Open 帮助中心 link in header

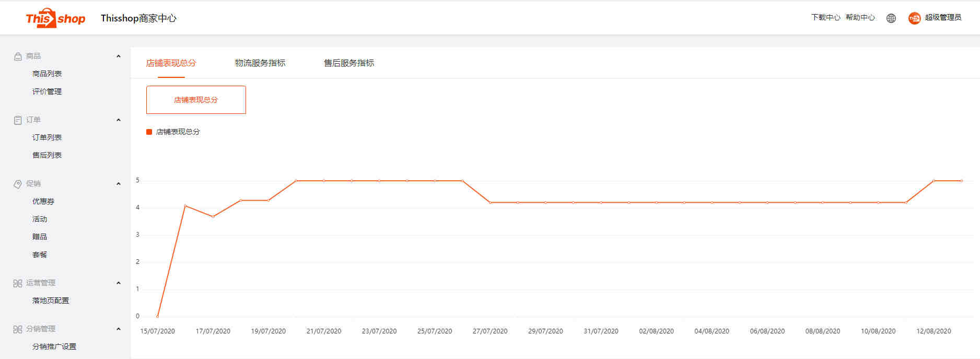pos(860,18)
